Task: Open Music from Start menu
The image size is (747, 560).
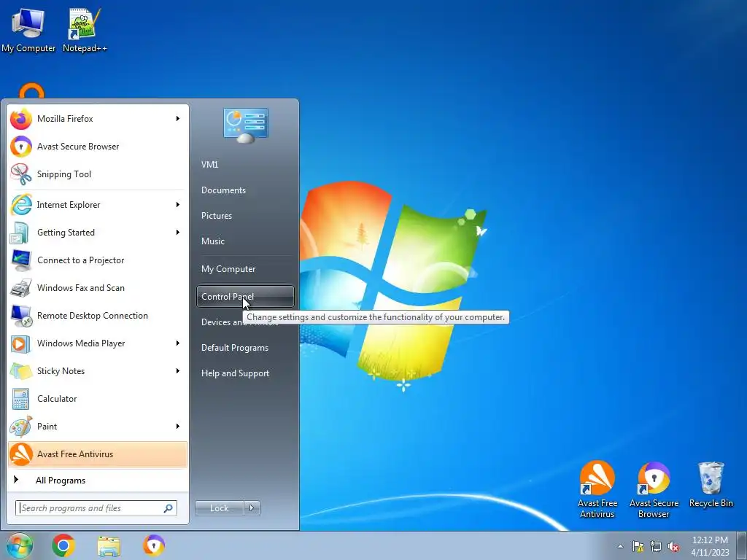Action: pyautogui.click(x=245, y=241)
